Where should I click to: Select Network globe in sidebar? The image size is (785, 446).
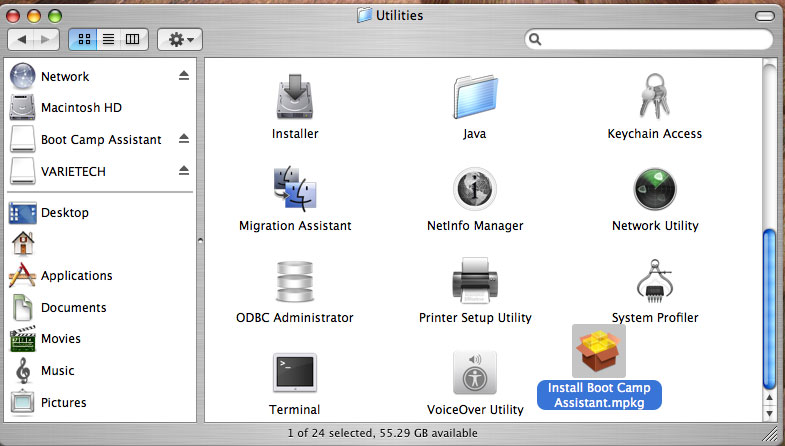23,76
